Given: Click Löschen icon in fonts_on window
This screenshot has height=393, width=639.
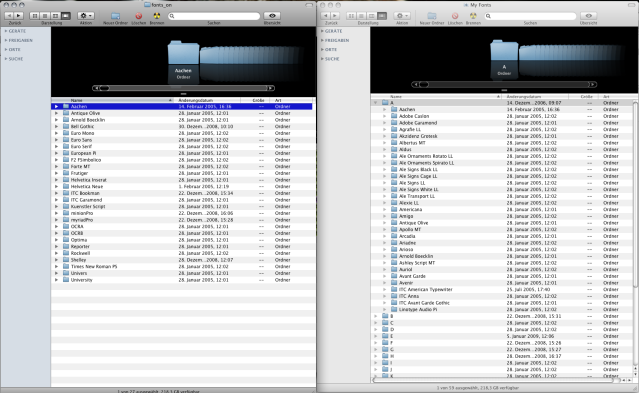Looking at the screenshot, I should pos(139,16).
